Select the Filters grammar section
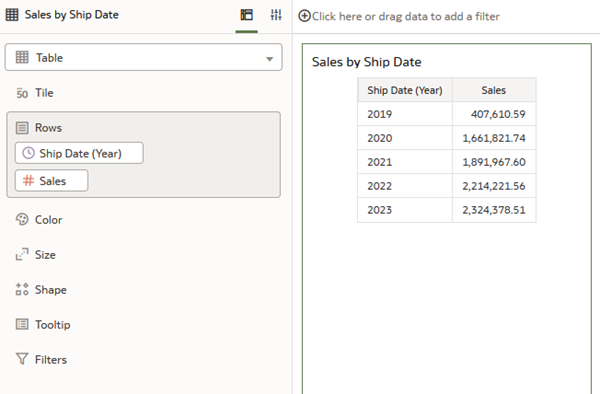Screen dimensions: 600x394 pos(51,360)
